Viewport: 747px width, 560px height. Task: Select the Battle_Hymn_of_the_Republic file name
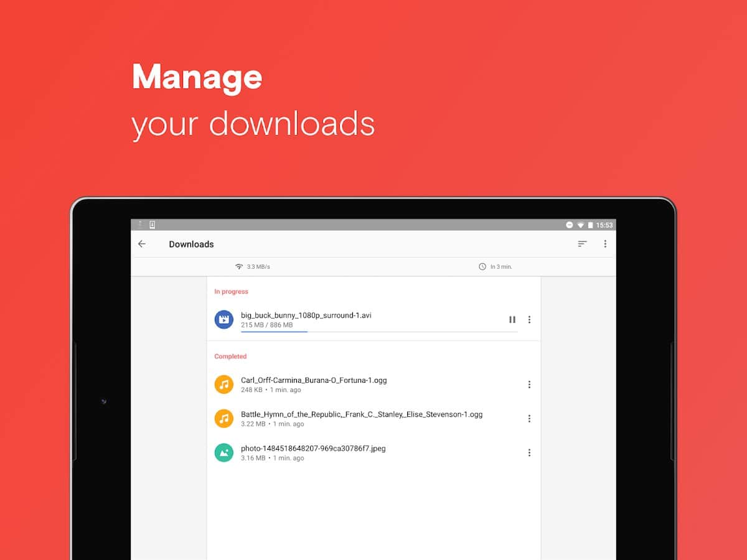point(362,414)
